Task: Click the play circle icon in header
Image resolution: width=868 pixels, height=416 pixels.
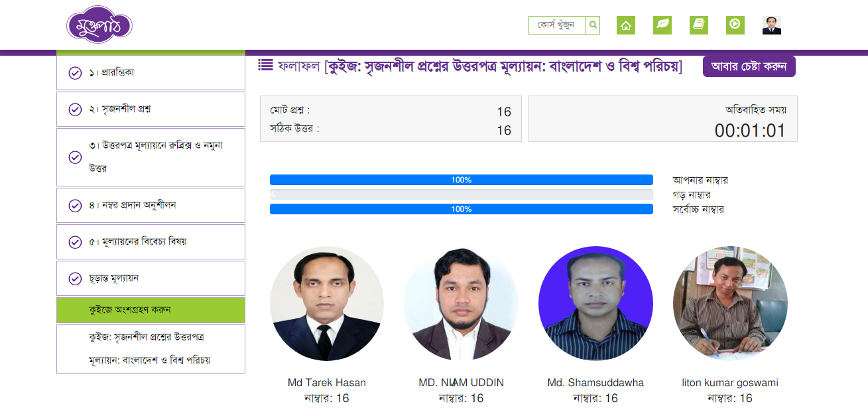Action: (735, 25)
